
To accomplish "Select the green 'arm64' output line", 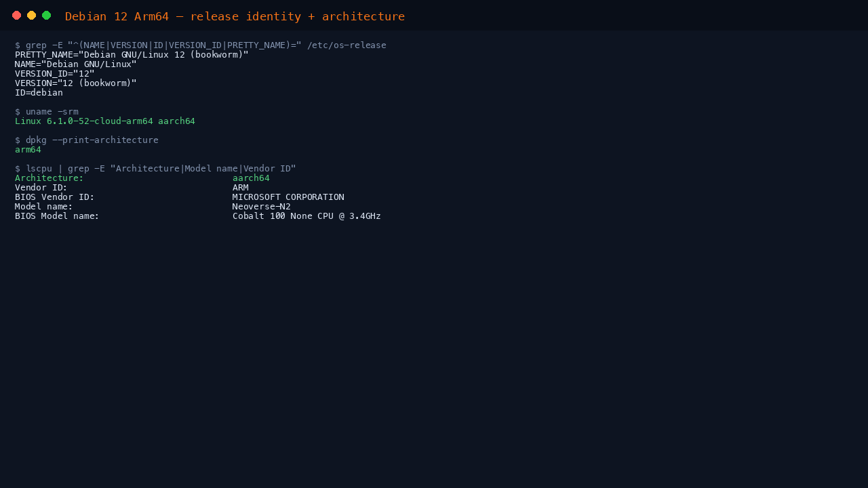I will coord(28,150).
